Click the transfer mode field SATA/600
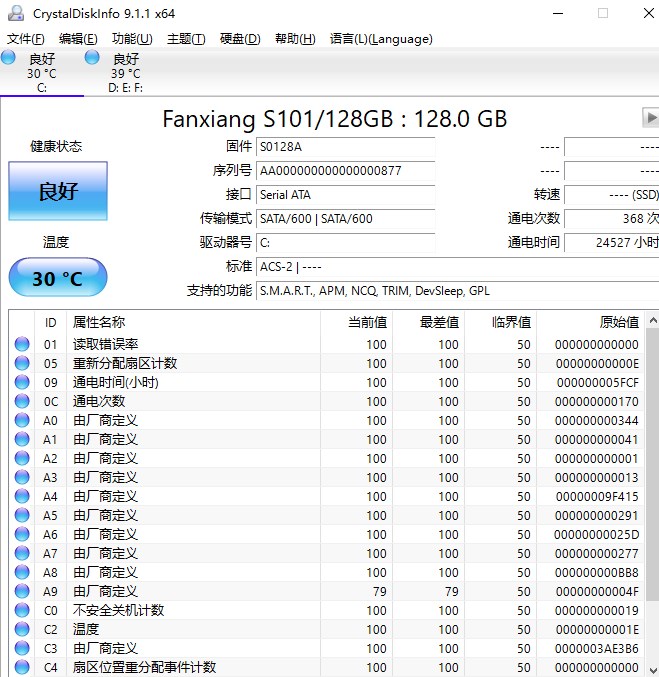The height and width of the screenshot is (677, 659). pos(345,219)
